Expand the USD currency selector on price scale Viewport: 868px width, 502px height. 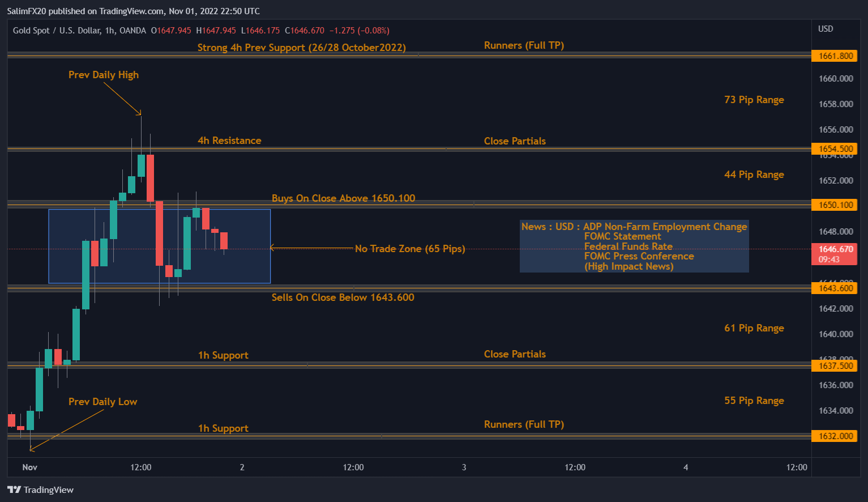click(826, 28)
